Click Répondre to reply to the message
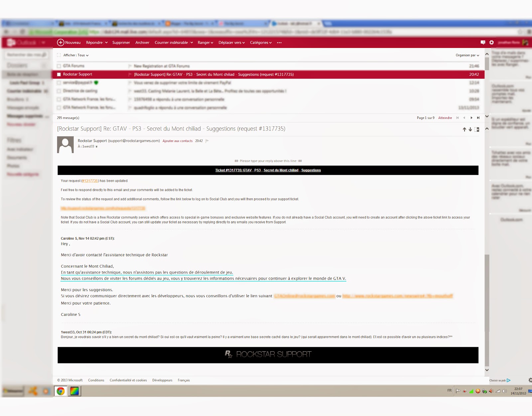532x416 pixels. point(94,43)
